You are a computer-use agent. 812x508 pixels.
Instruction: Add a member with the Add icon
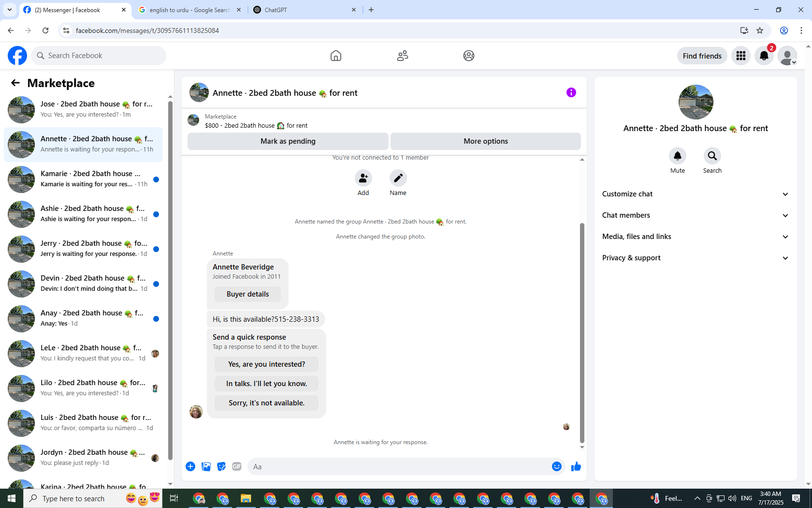coord(363,179)
